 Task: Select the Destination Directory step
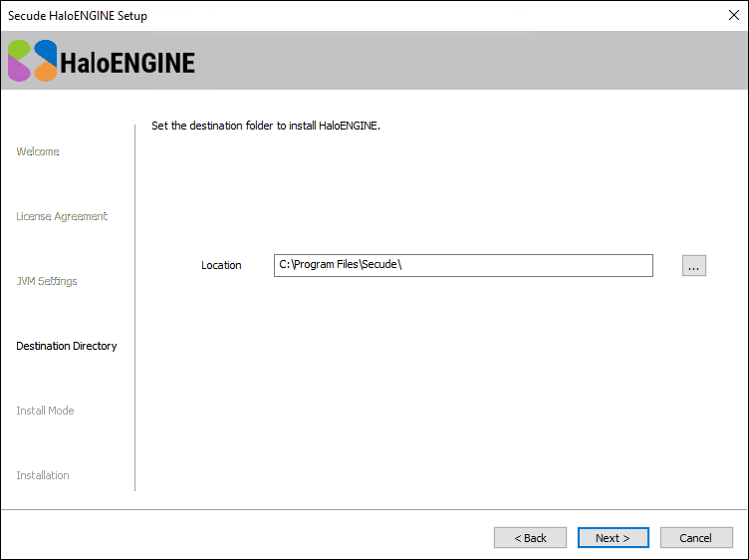click(67, 346)
